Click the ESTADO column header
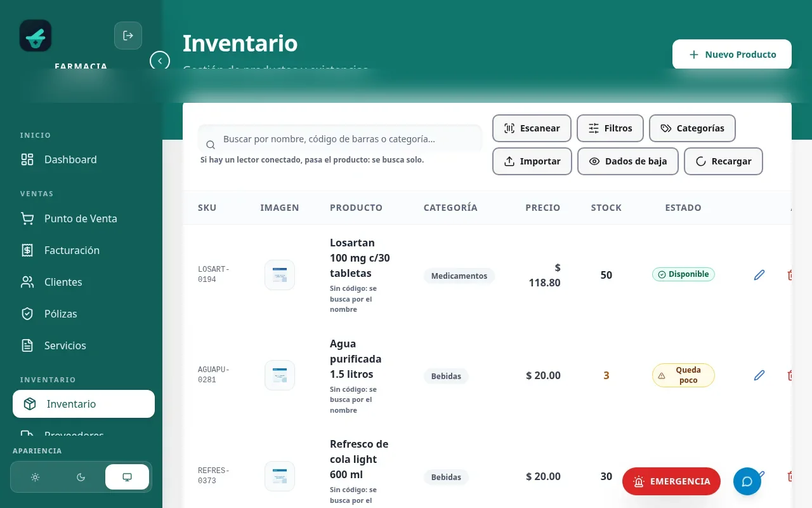This screenshot has height=508, width=812. tap(683, 208)
